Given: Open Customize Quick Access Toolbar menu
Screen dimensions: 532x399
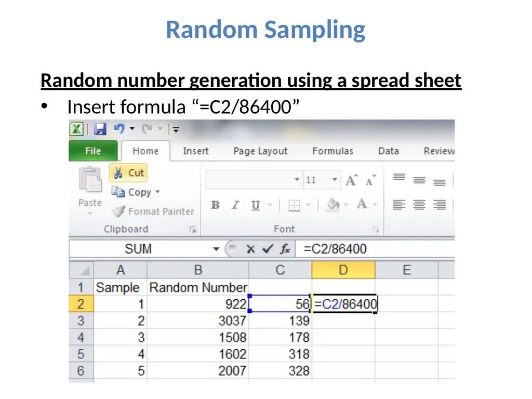Looking at the screenshot, I should pos(176,129).
